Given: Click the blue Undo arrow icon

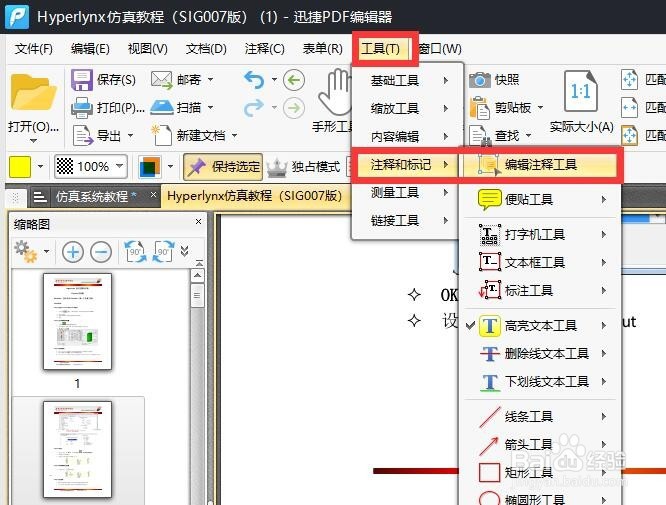Looking at the screenshot, I should coord(254,79).
